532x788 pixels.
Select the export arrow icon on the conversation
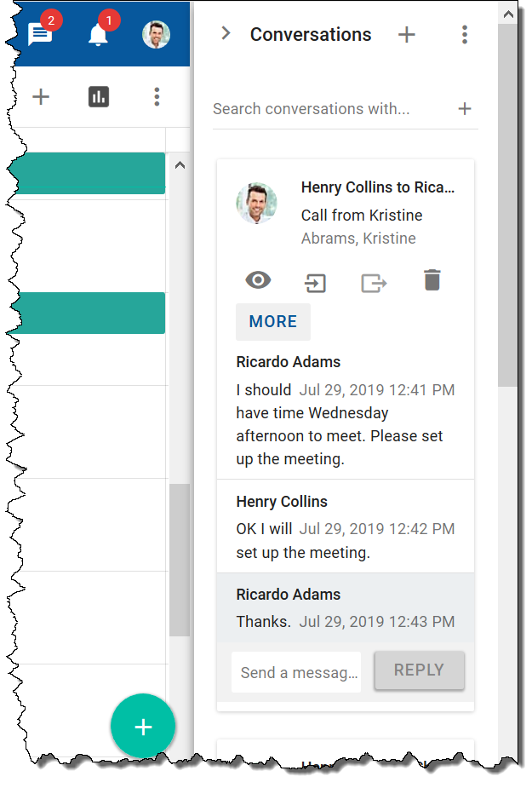(374, 280)
